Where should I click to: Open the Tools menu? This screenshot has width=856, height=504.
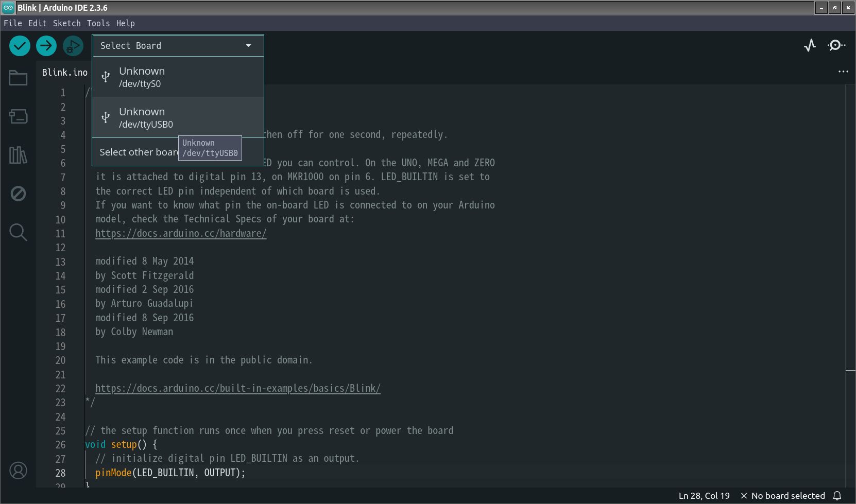point(98,23)
